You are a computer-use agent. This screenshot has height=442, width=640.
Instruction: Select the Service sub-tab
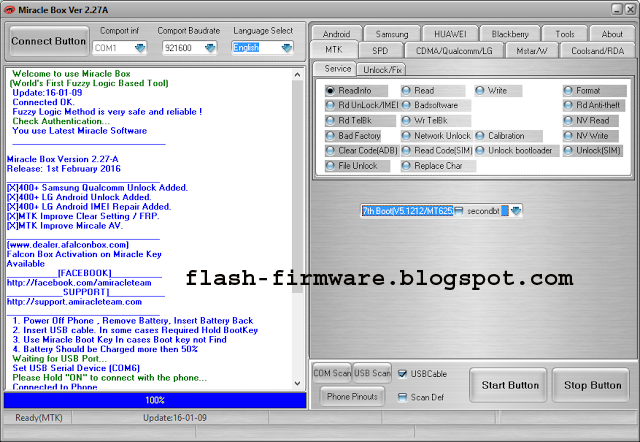pyautogui.click(x=337, y=69)
